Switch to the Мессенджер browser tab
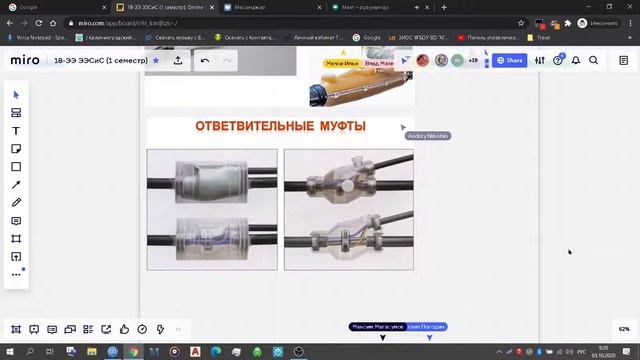 (x=272, y=7)
